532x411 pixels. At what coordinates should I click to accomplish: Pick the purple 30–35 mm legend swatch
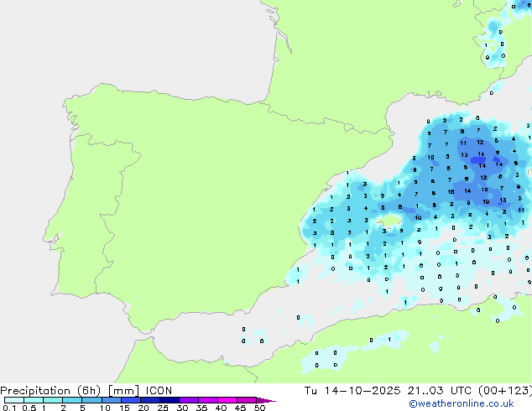(189, 400)
